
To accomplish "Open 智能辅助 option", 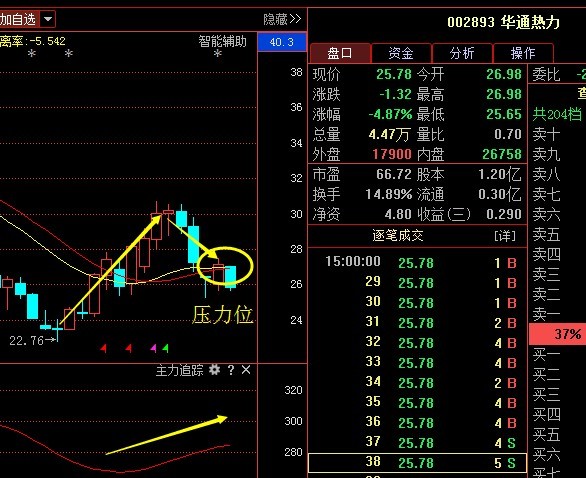I will [x=222, y=41].
